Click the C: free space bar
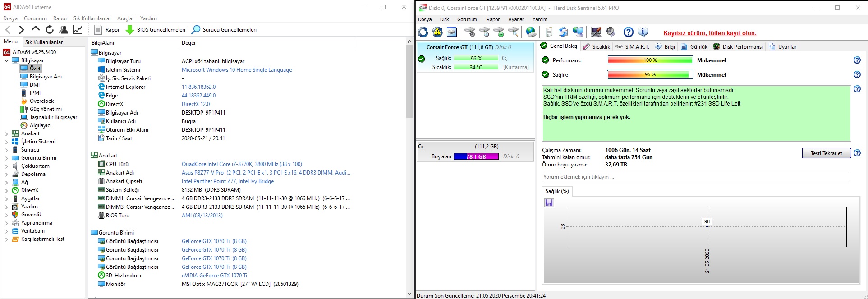868x299 pixels. pyautogui.click(x=476, y=156)
